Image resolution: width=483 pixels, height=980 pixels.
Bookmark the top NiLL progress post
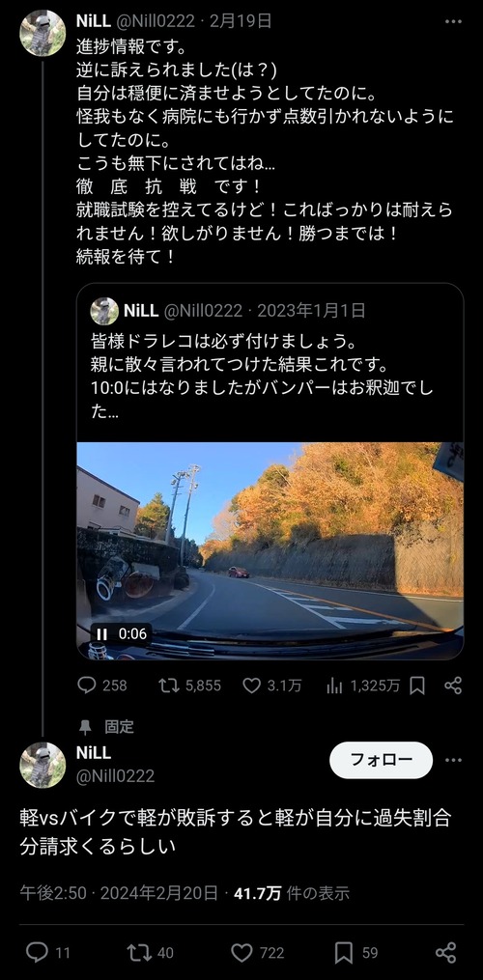417,685
